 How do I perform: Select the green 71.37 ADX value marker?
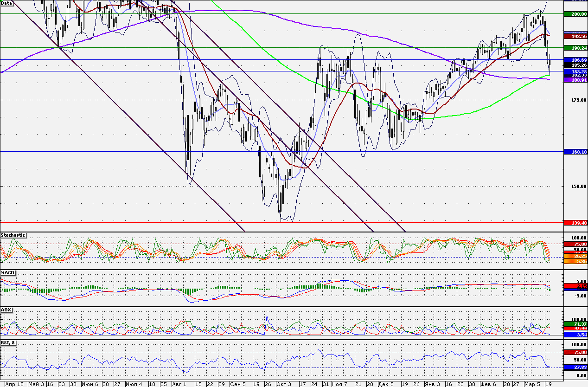point(575,323)
